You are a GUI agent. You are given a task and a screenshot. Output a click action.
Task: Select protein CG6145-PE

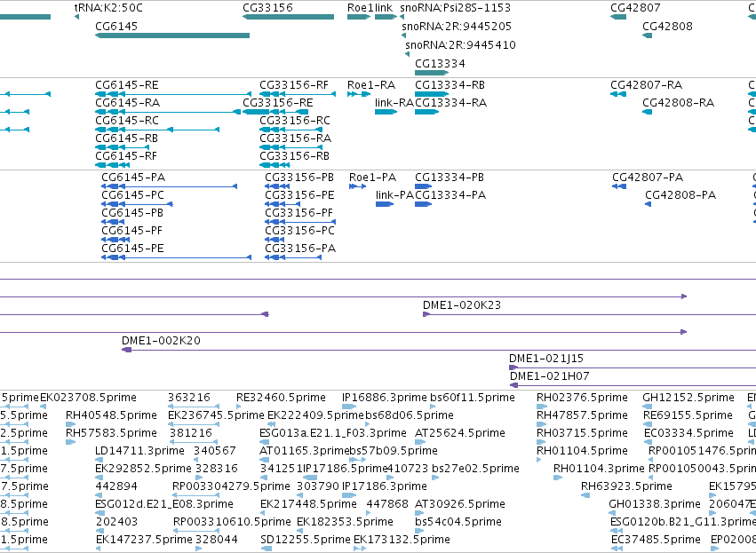pos(132,249)
